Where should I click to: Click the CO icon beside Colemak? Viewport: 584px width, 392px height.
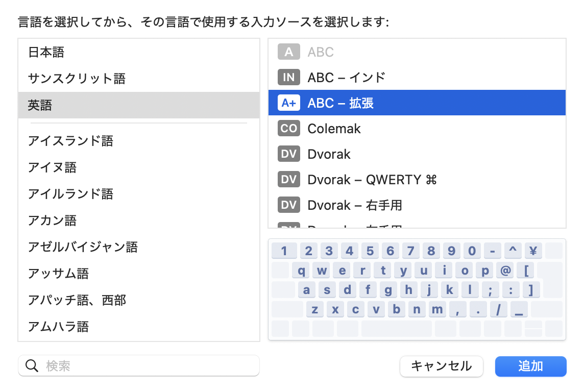coord(288,129)
